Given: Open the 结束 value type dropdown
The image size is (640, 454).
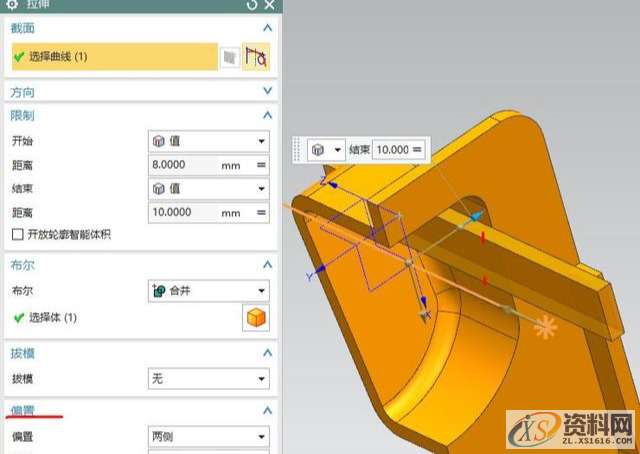Looking at the screenshot, I should 208,188.
